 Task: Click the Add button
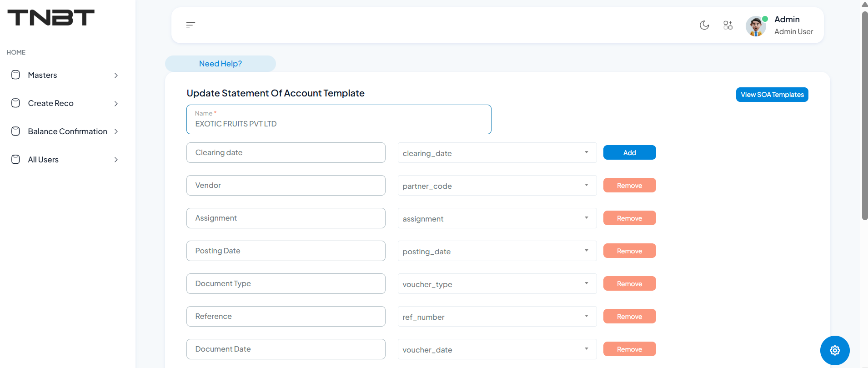pyautogui.click(x=629, y=152)
